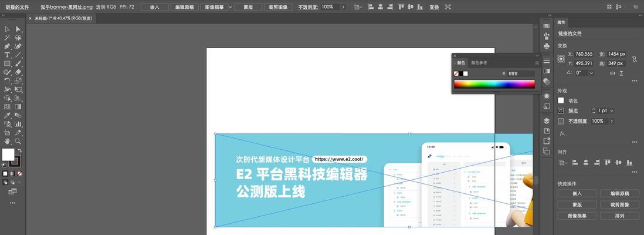Image resolution: width=644 pixels, height=235 pixels.
Task: Set None mode below fill swatch
Action: (x=19, y=173)
